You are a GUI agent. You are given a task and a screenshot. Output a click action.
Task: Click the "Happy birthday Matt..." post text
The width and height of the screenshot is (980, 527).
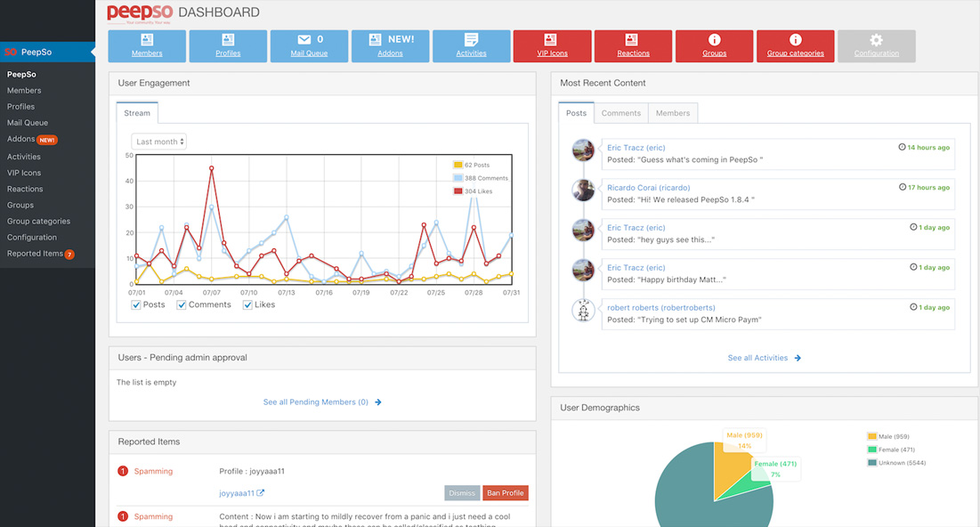point(667,280)
